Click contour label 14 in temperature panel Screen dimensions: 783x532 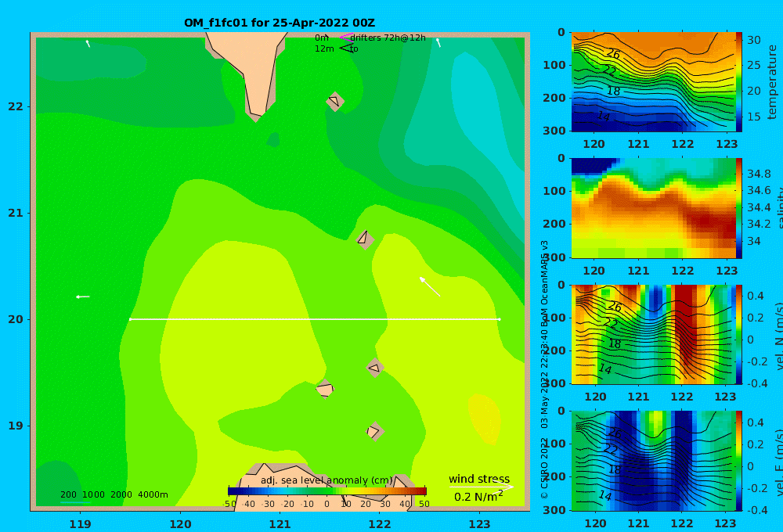click(604, 116)
